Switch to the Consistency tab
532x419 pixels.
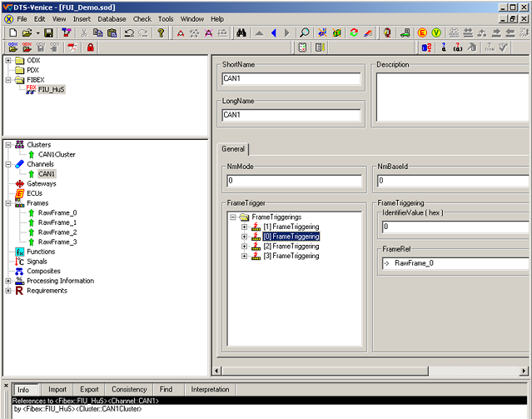tap(129, 390)
